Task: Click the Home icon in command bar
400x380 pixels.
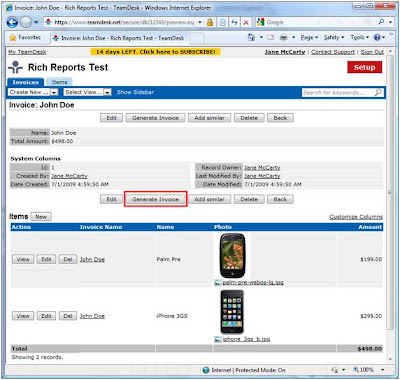Action: 251,37
